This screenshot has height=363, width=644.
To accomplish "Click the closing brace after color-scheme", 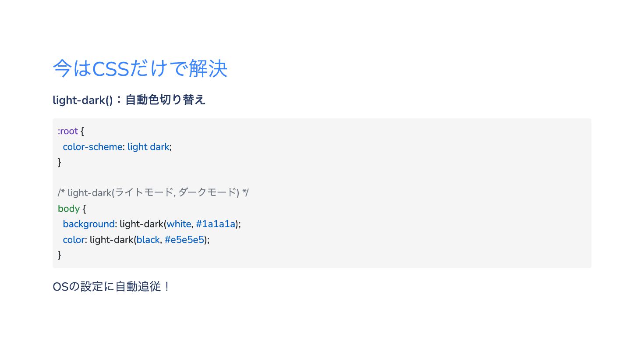I will (60, 162).
